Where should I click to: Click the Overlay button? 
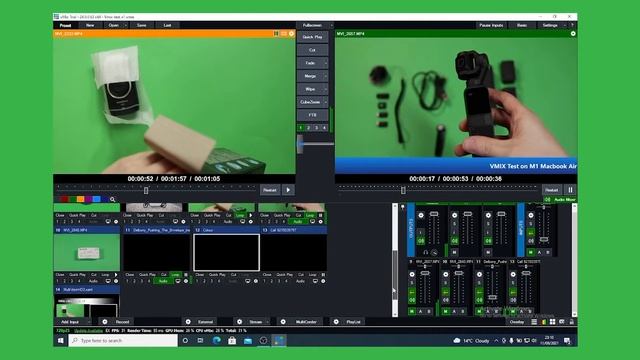[517, 322]
